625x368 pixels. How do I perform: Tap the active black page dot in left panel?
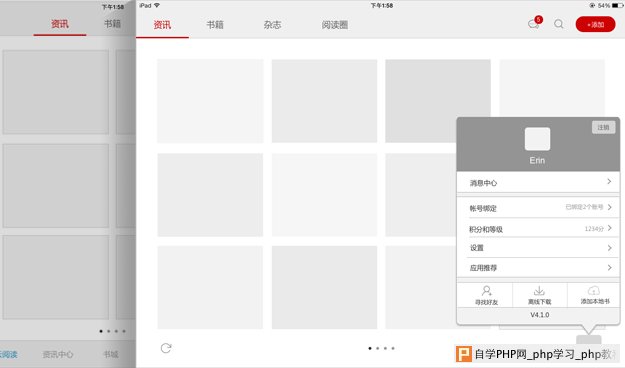(x=101, y=331)
